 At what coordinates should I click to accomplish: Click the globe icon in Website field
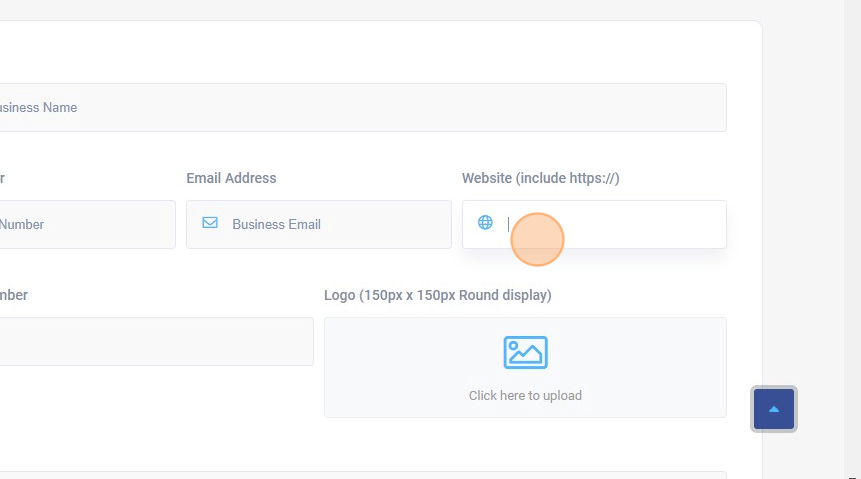click(485, 223)
